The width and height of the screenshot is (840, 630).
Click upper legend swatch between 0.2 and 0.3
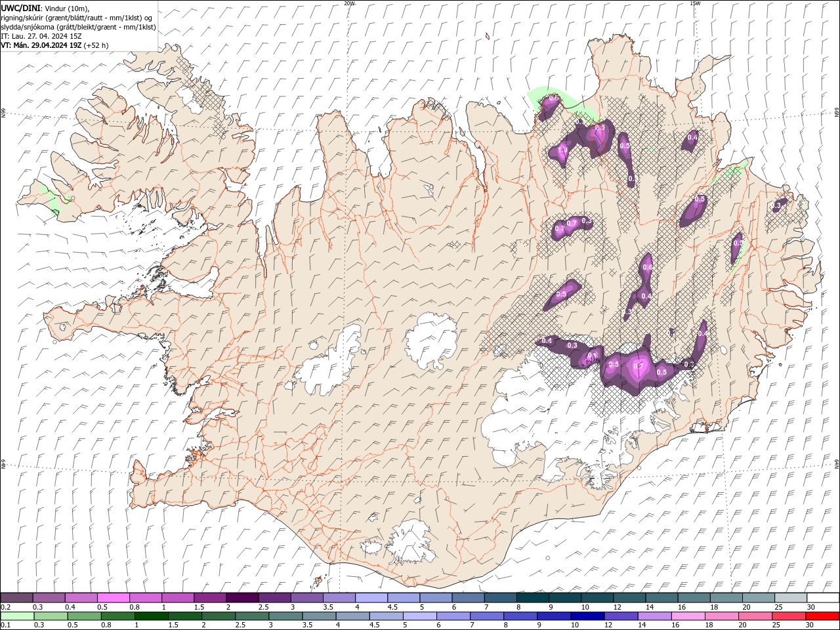[17, 598]
